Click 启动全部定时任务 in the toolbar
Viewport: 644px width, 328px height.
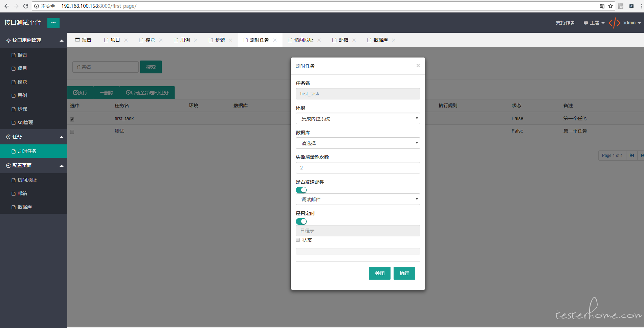click(x=147, y=92)
